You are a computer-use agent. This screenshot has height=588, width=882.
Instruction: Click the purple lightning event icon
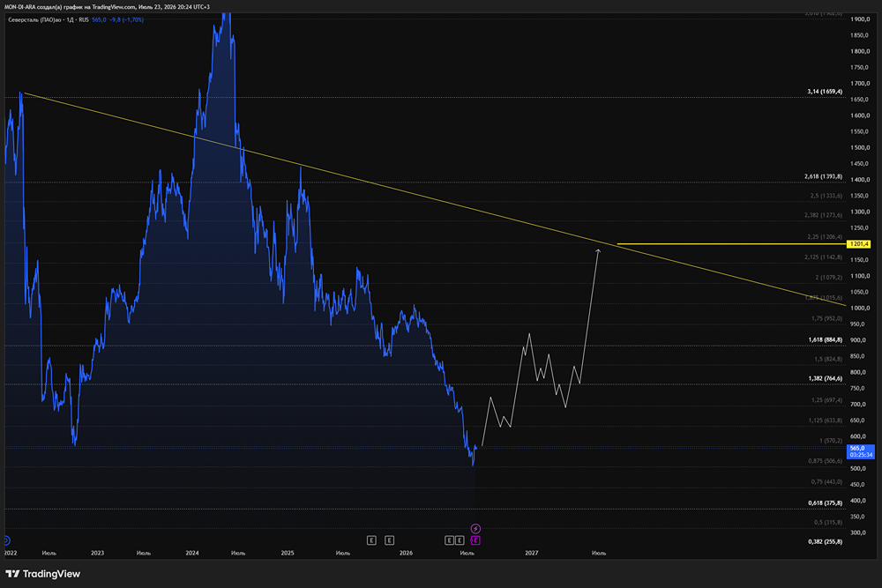click(x=475, y=528)
